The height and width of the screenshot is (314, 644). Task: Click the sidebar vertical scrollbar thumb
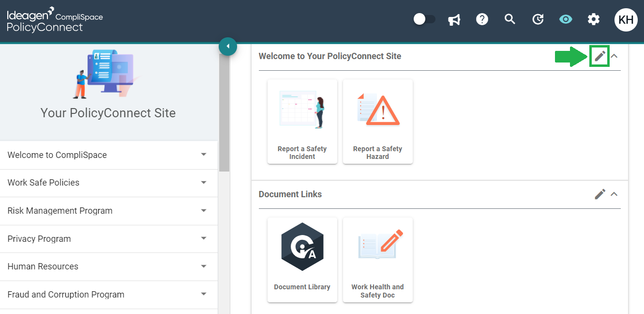click(224, 112)
